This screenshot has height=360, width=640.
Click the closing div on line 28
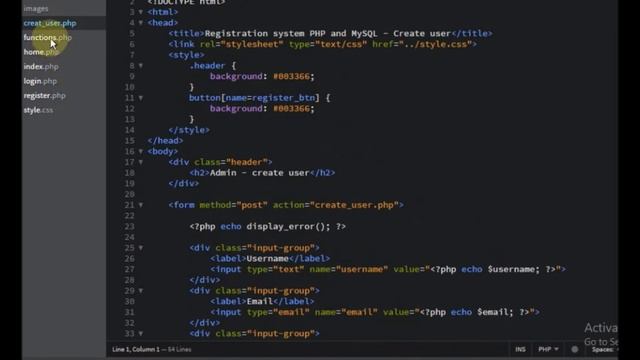(204, 280)
